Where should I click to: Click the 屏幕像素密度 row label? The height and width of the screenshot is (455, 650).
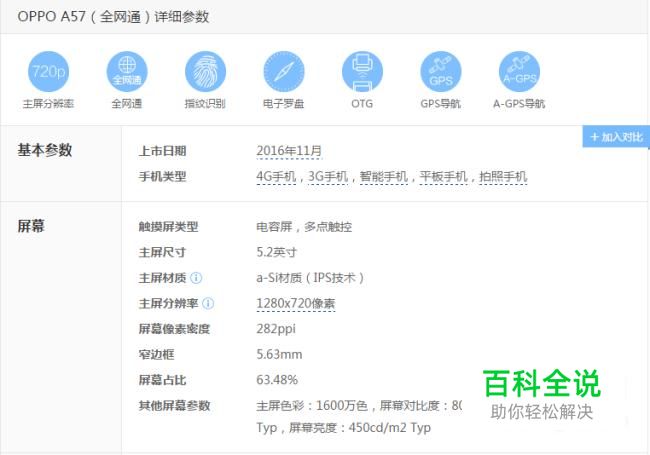pyautogui.click(x=174, y=329)
